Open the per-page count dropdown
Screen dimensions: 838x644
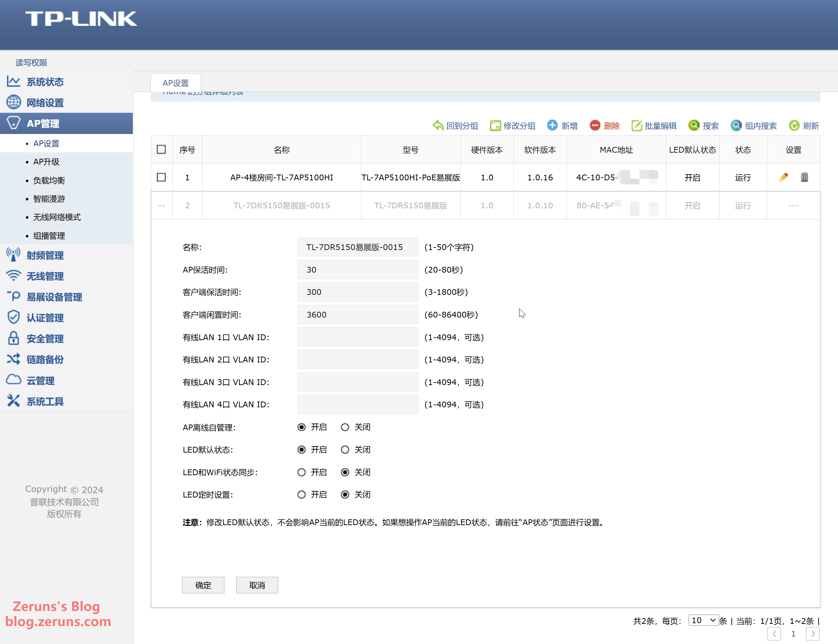[x=703, y=620]
